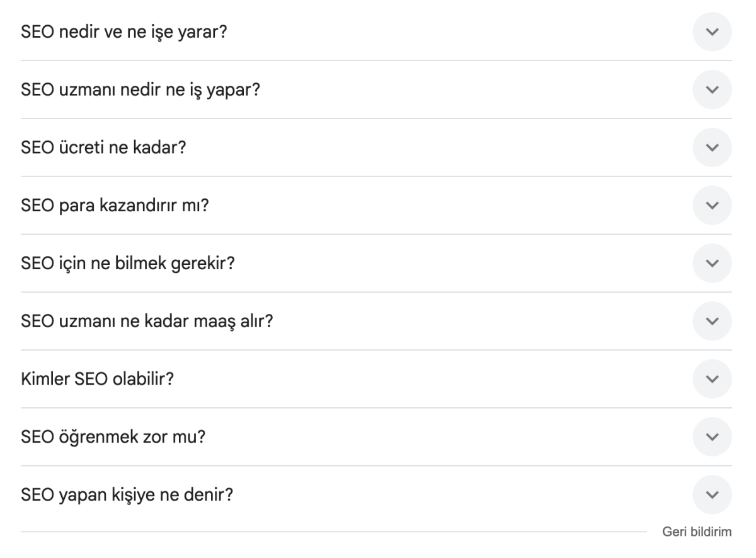Open the arrow next to 'SEO öğrenmek zor mu?'
The width and height of the screenshot is (756, 558).
[713, 438]
